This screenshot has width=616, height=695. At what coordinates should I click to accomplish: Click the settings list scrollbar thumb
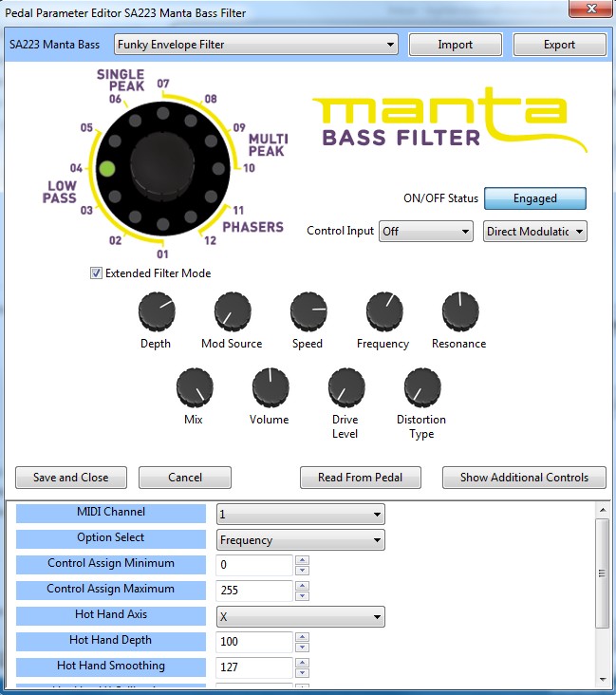603,573
